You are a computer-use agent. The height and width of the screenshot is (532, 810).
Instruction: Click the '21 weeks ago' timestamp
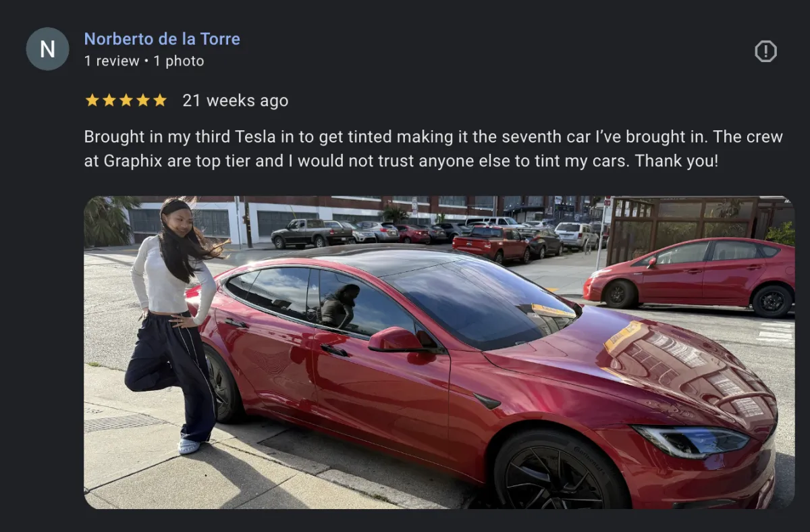[235, 101]
